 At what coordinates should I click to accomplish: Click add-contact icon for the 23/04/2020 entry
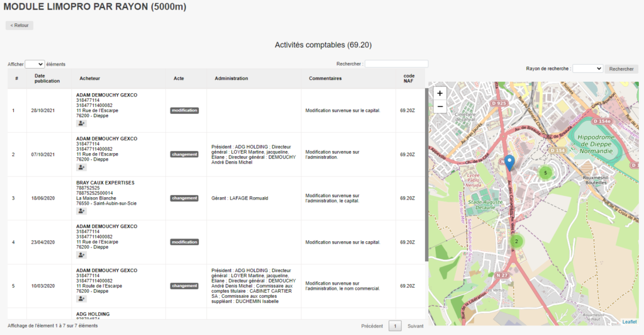[82, 256]
